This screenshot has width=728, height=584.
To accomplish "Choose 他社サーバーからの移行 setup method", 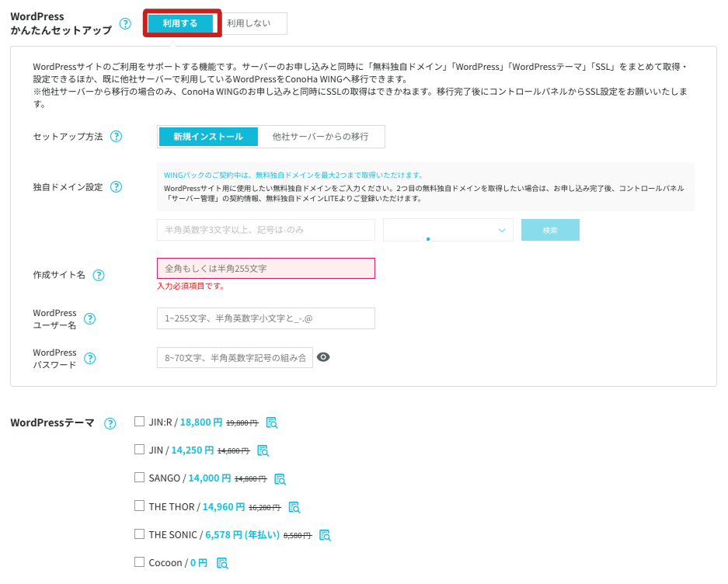I will [320, 137].
